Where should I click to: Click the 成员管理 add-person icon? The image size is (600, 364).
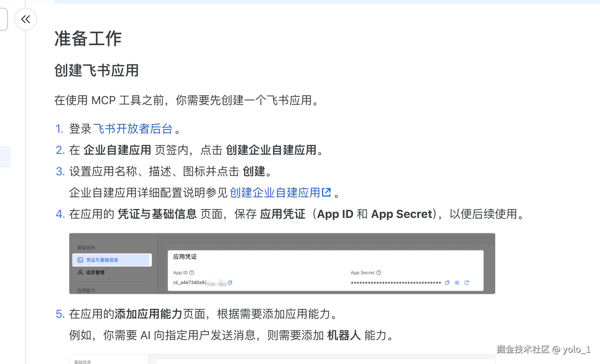[x=80, y=273]
